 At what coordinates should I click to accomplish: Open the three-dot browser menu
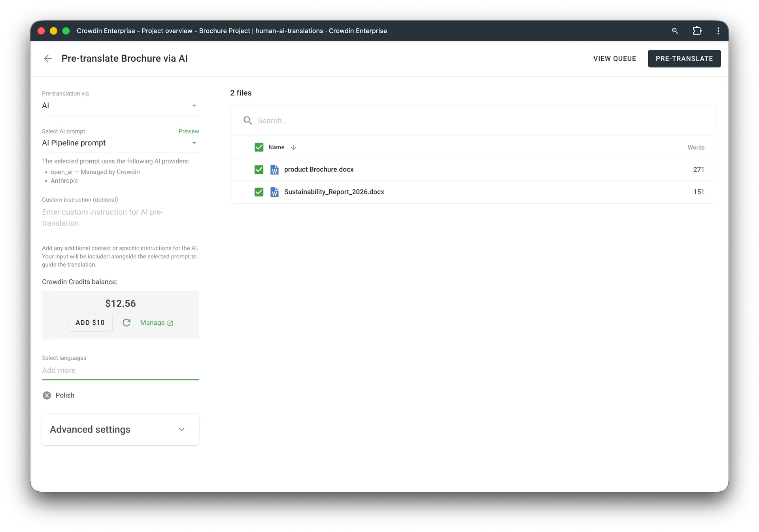coord(718,31)
